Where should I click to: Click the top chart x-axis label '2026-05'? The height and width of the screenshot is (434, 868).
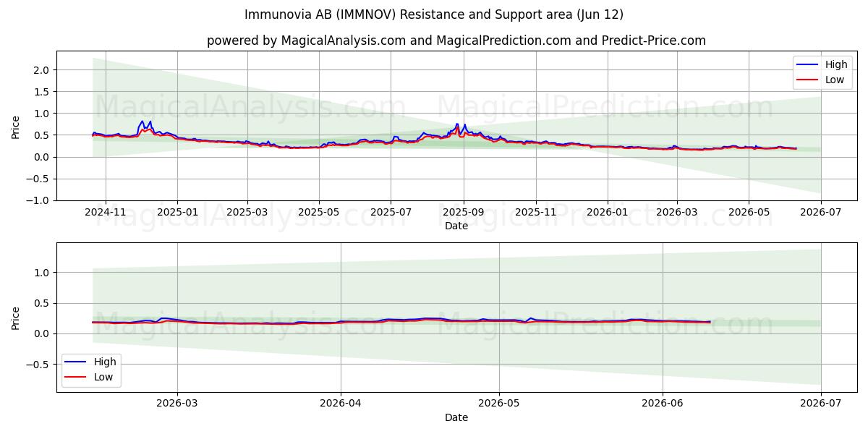tap(749, 212)
